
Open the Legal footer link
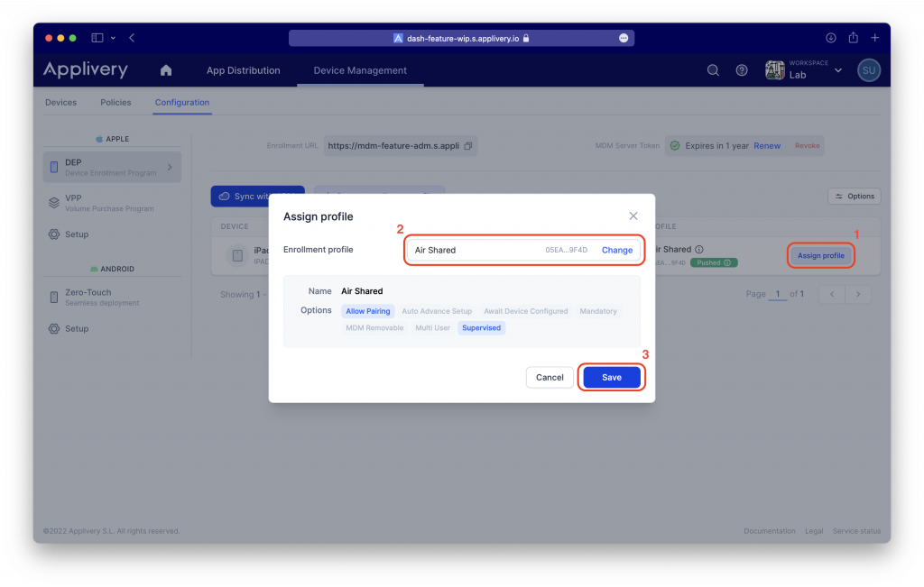point(814,531)
